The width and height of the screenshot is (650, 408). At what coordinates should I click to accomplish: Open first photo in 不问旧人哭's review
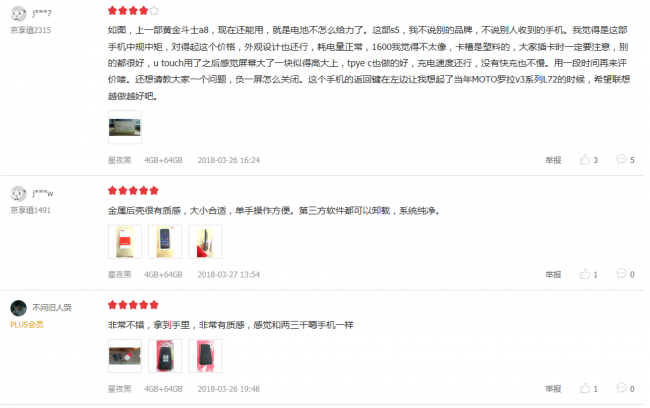click(125, 356)
